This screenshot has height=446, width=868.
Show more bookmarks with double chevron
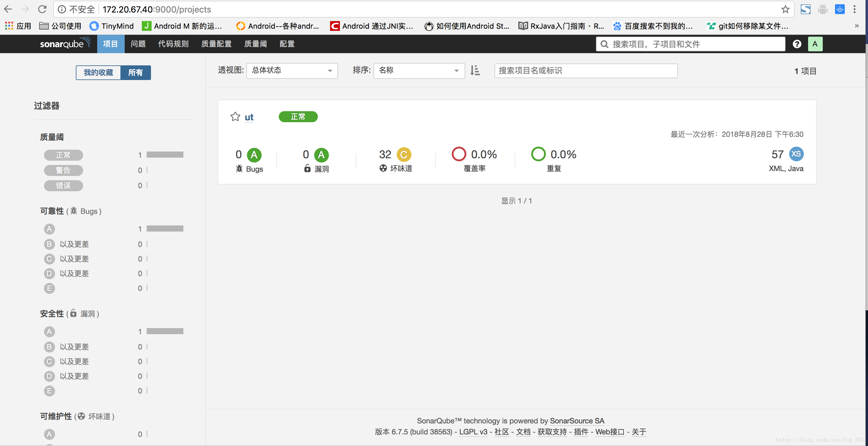857,26
